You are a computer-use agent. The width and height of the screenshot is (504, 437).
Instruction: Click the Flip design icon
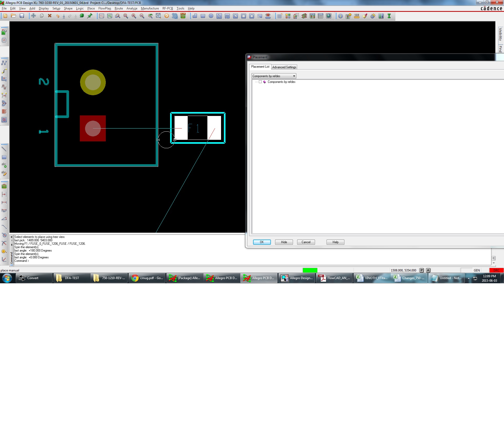pos(183,16)
